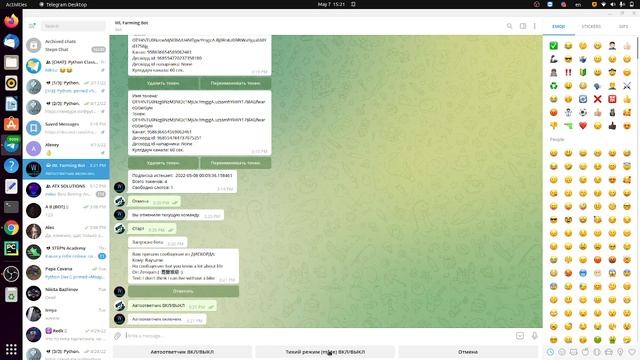640x360 pixels.
Task: Show Applications grid in the dock
Action: click(11, 349)
